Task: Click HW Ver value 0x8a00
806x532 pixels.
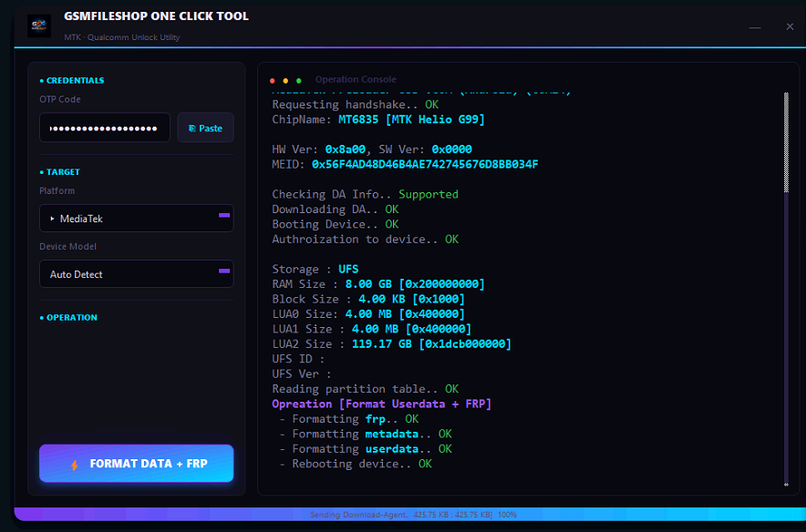Action: pos(345,149)
